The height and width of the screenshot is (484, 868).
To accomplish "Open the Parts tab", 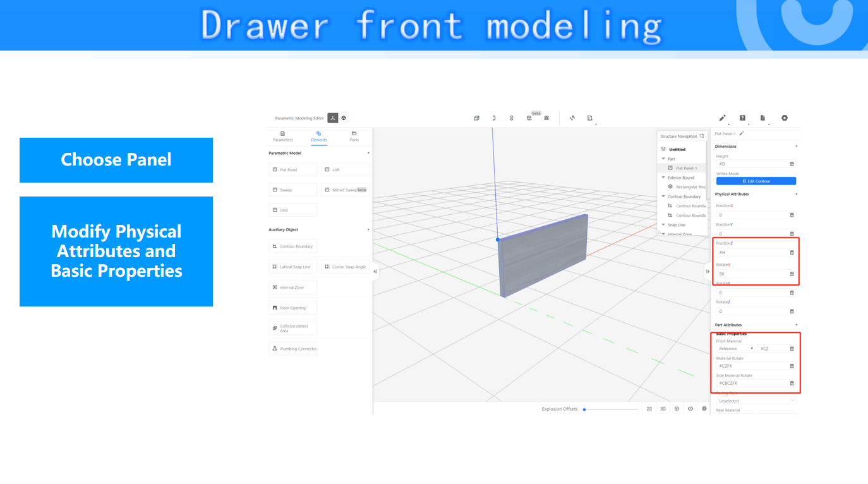I will (354, 136).
